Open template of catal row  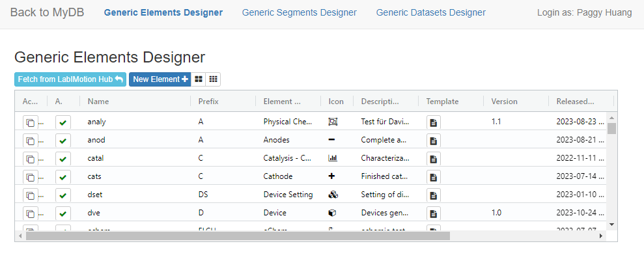[x=433, y=159]
